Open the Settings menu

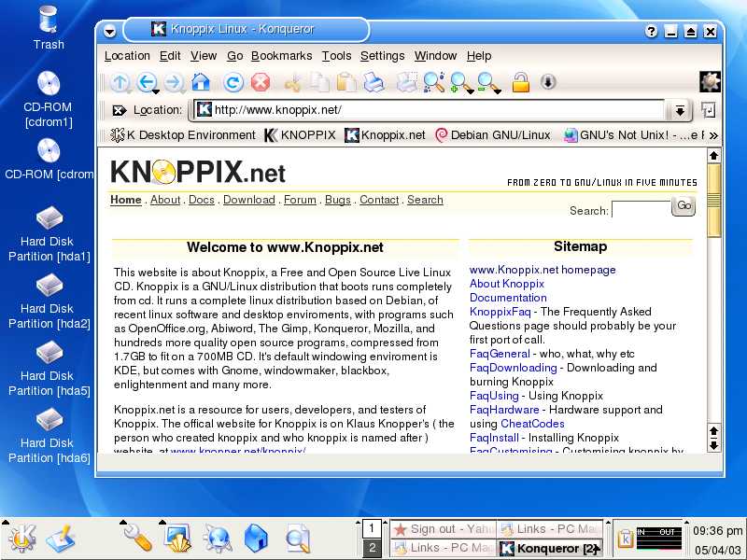click(382, 56)
